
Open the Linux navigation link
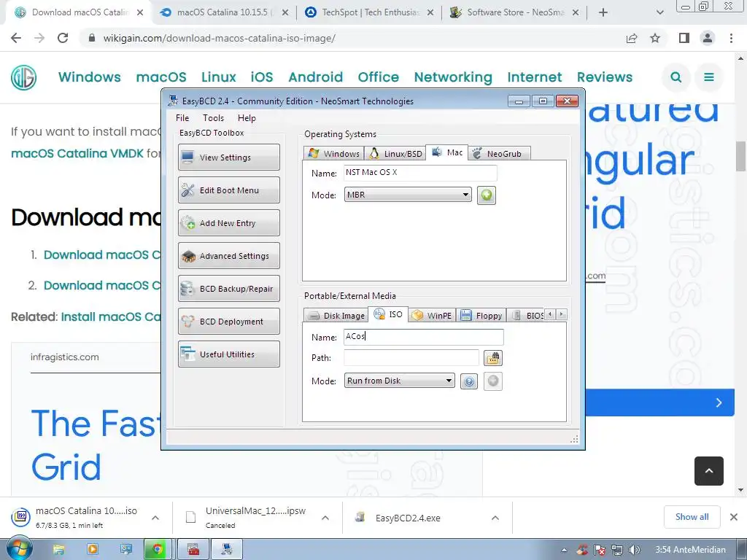(x=219, y=77)
